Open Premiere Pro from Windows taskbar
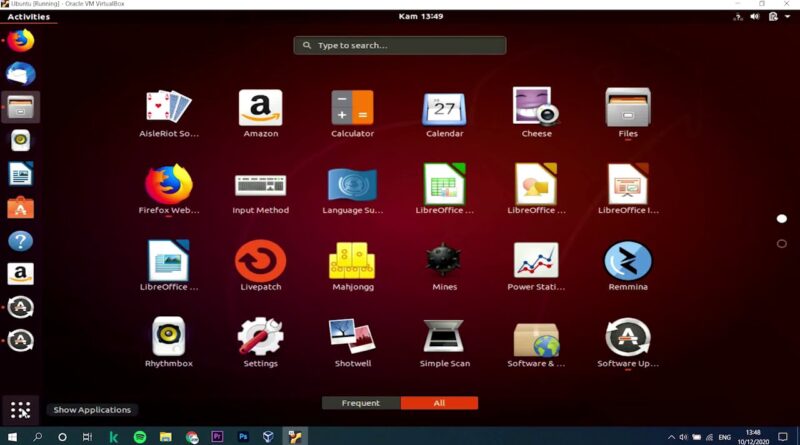Screen dimensions: 800x445 217,437
